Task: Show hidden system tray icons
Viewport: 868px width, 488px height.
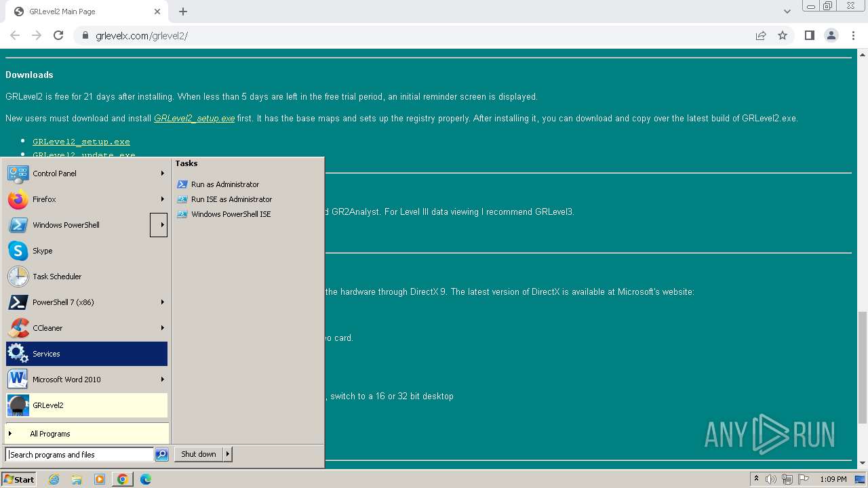Action: coord(756,479)
